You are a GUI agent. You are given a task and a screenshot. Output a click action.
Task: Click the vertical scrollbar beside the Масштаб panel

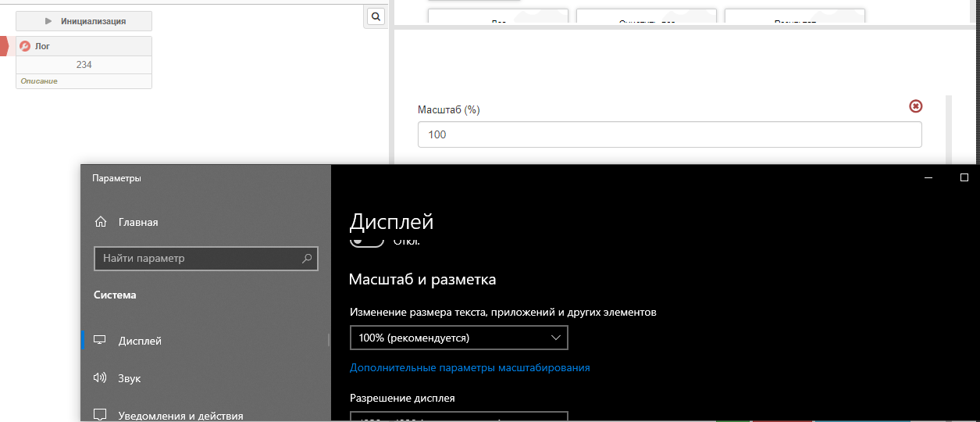pos(949,129)
